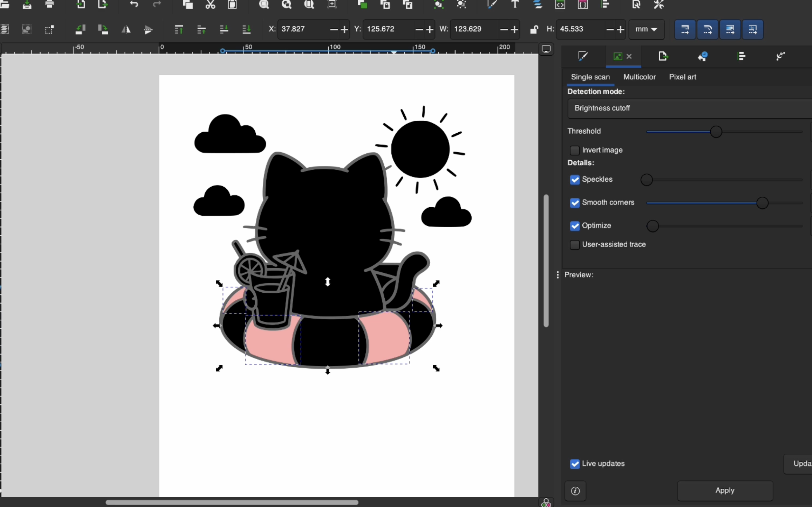The image size is (812, 507).
Task: Flip selection horizontally
Action: click(126, 30)
